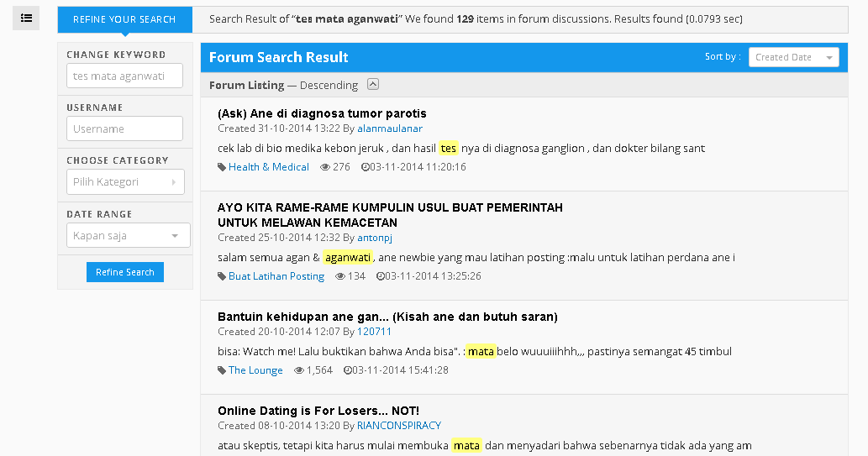The height and width of the screenshot is (456, 868).
Task: Open the Buat Latihan Posting category link
Action: [276, 276]
